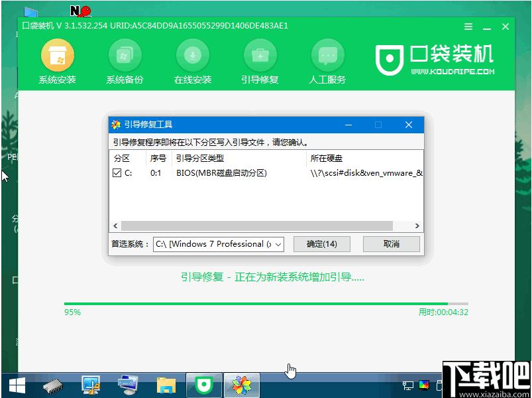Toggle the C: partition checkbox

[117, 173]
